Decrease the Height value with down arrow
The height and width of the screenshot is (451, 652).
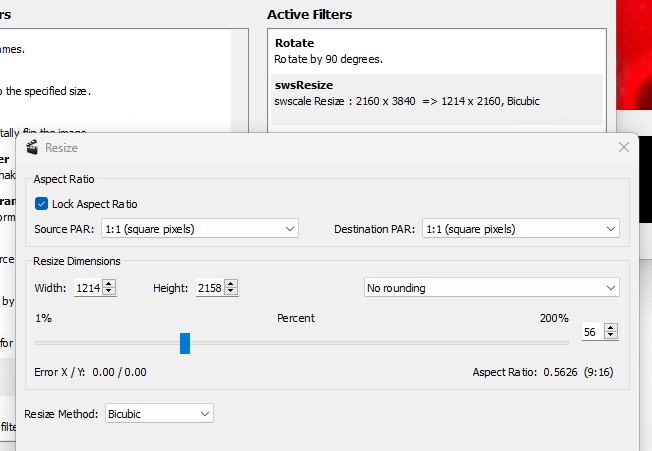[232, 292]
